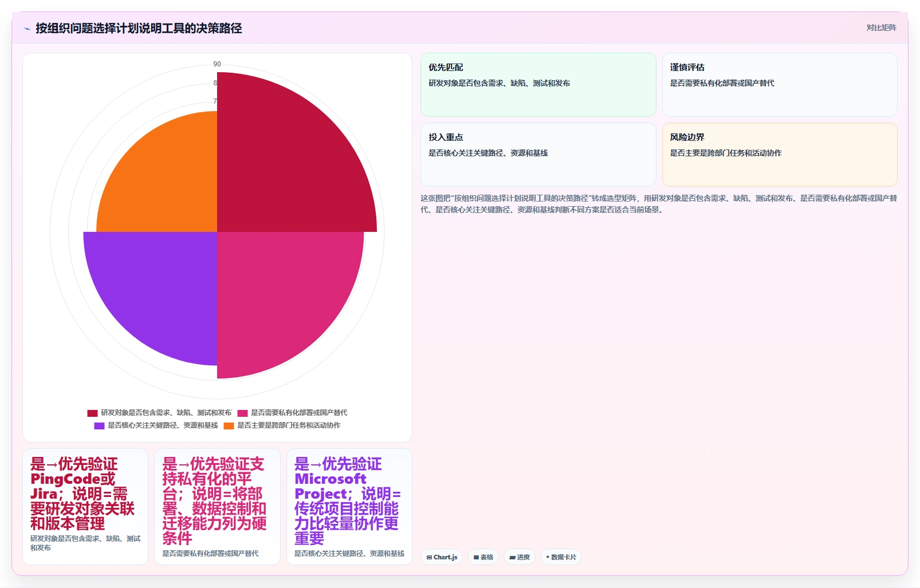Click the page title 按组织问题选择计划说明工具的决策路径
Screen dimensions: 920x588
[x=139, y=28]
